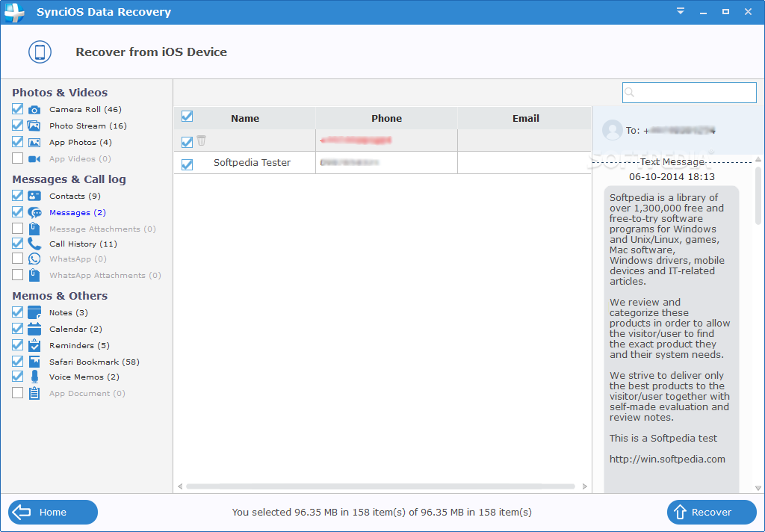Check the App Videos checkbox
Viewport: 765px width, 532px height.
click(x=18, y=158)
